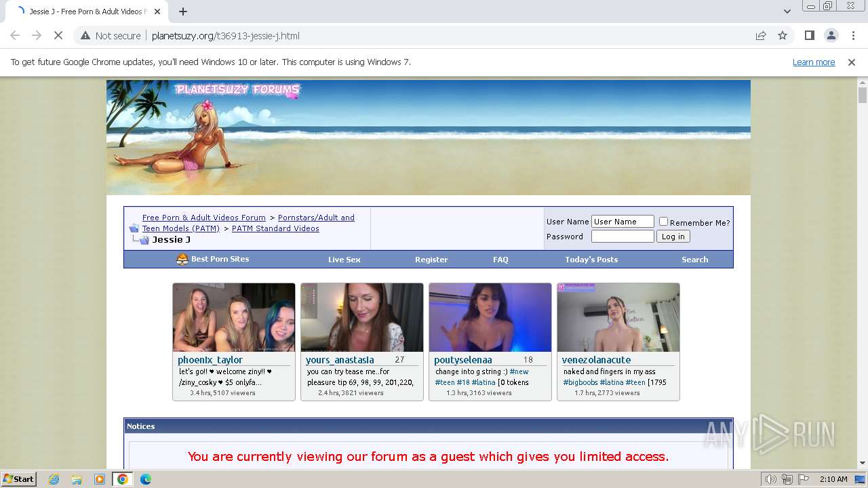Click Action Center flag tray icon

[802, 479]
